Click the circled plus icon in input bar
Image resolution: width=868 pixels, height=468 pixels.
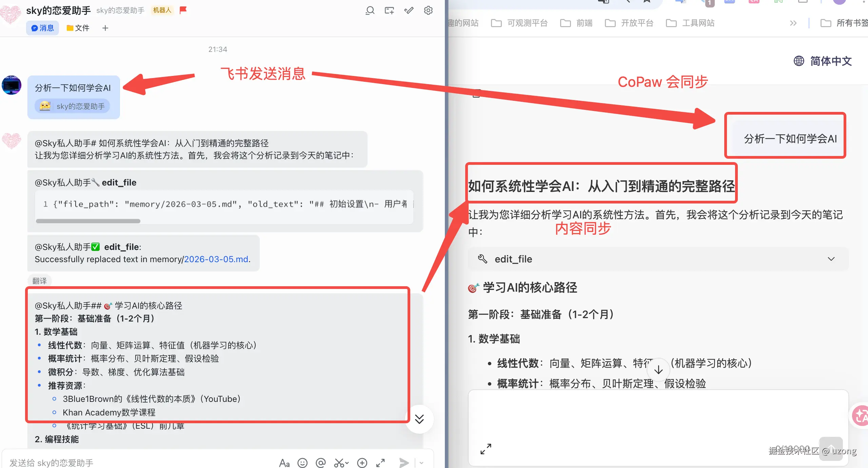362,463
